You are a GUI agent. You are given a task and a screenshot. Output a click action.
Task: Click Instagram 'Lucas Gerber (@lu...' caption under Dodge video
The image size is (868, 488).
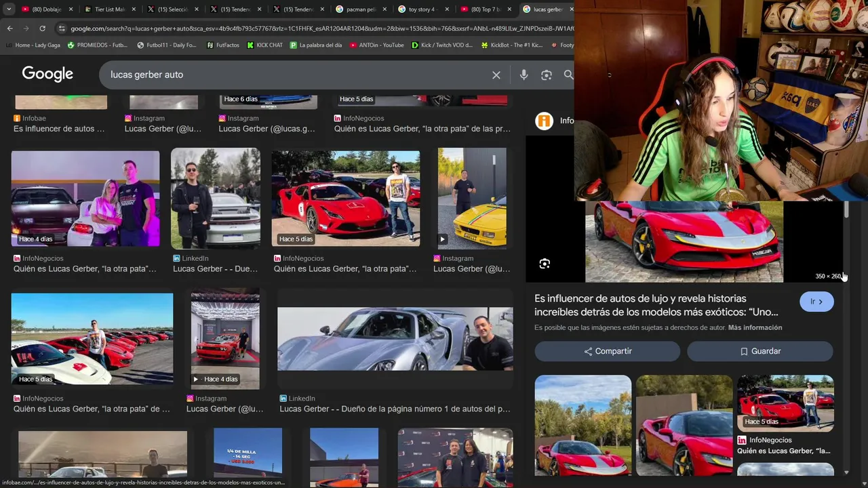tap(224, 409)
